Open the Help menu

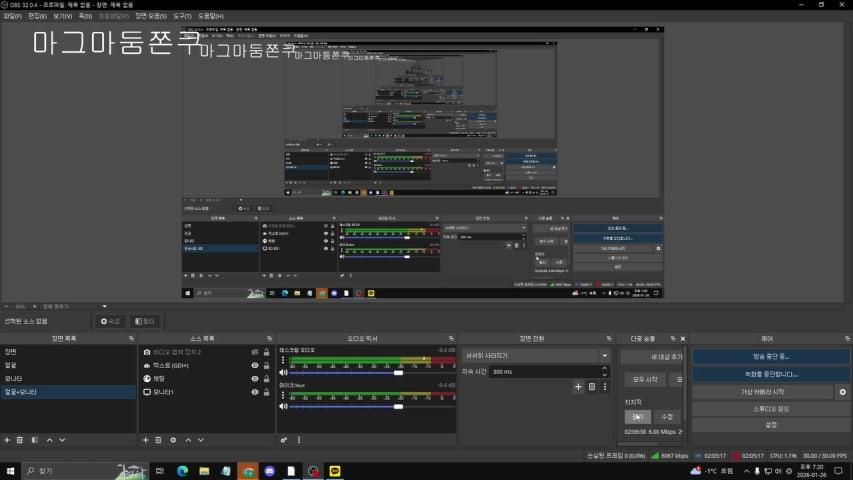[x=211, y=16]
